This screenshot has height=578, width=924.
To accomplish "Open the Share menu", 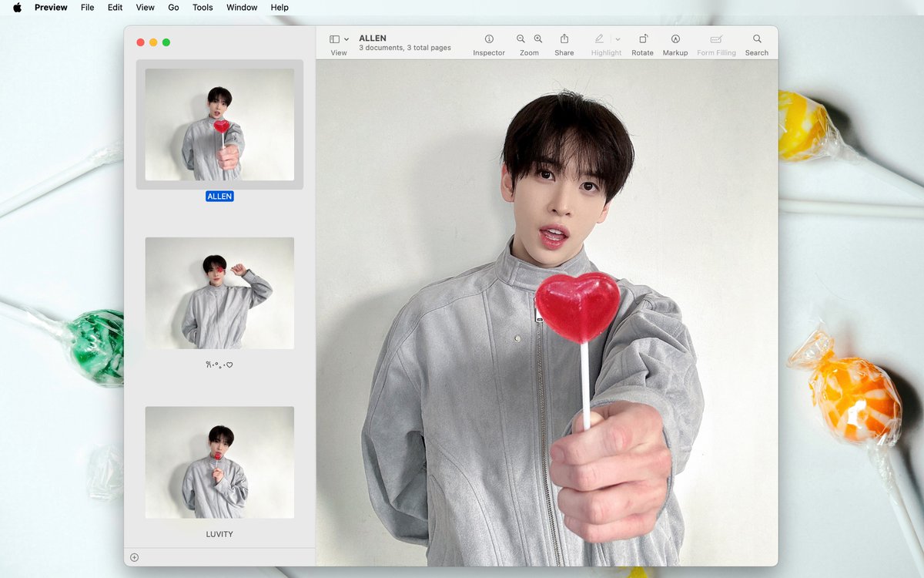I will click(564, 39).
